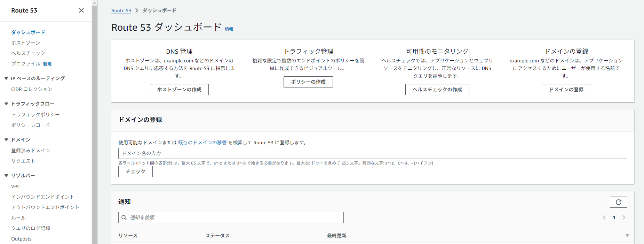This screenshot has width=644, height=244.
Task: Click the チェック button
Action: [135, 171]
